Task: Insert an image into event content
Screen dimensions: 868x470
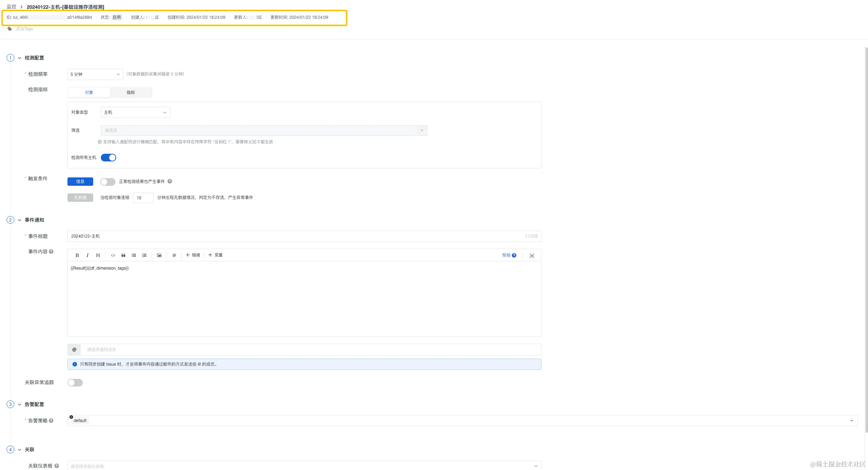Action: pos(159,255)
